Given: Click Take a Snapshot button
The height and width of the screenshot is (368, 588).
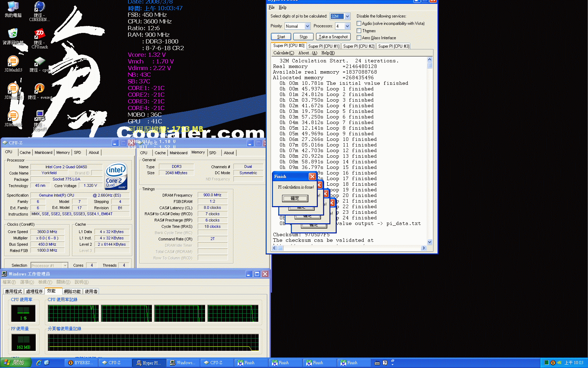Looking at the screenshot, I should [x=333, y=37].
